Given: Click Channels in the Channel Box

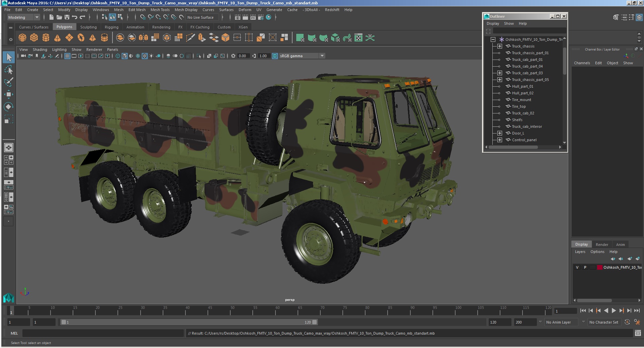Looking at the screenshot, I should point(582,63).
